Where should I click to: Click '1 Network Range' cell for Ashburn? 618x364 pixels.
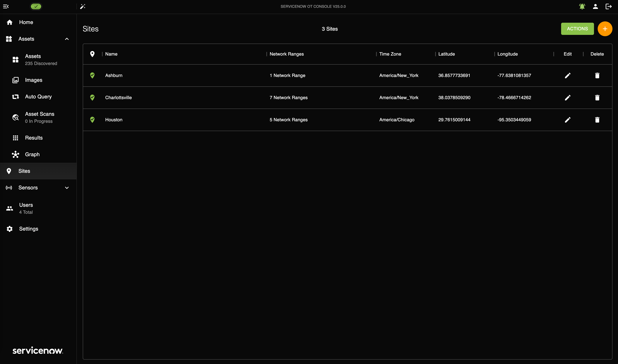pos(287,75)
